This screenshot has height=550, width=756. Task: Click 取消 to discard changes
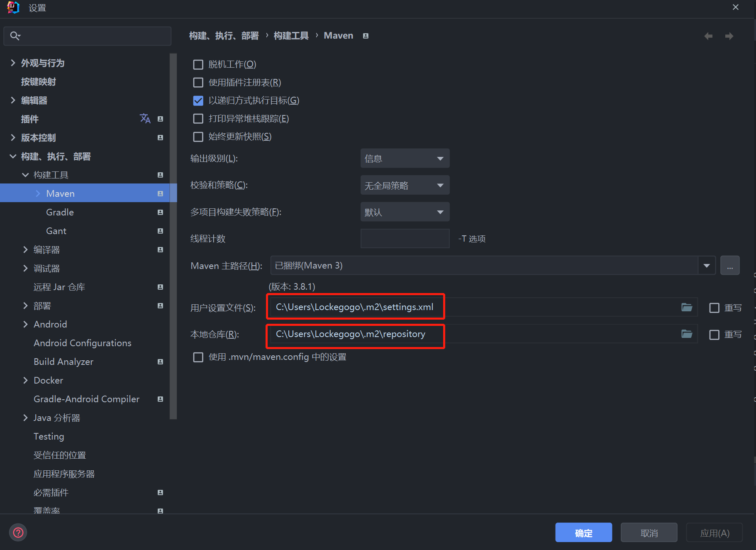coord(649,533)
